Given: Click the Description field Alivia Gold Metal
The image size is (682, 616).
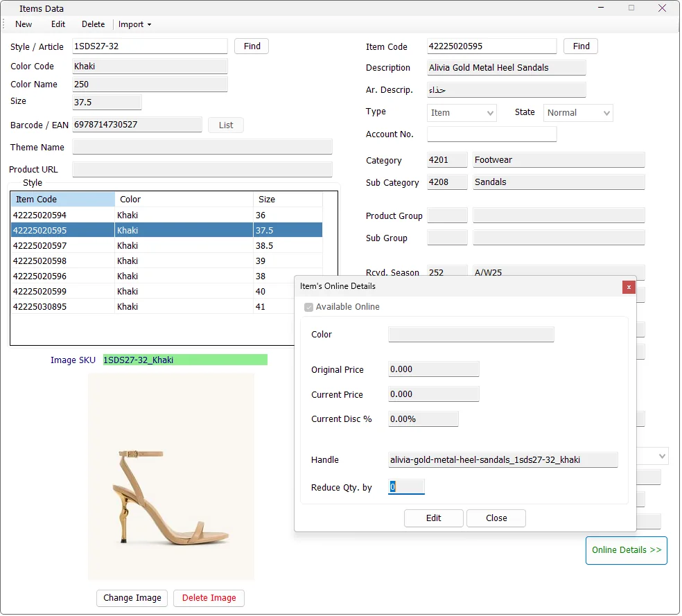Looking at the screenshot, I should pos(507,68).
